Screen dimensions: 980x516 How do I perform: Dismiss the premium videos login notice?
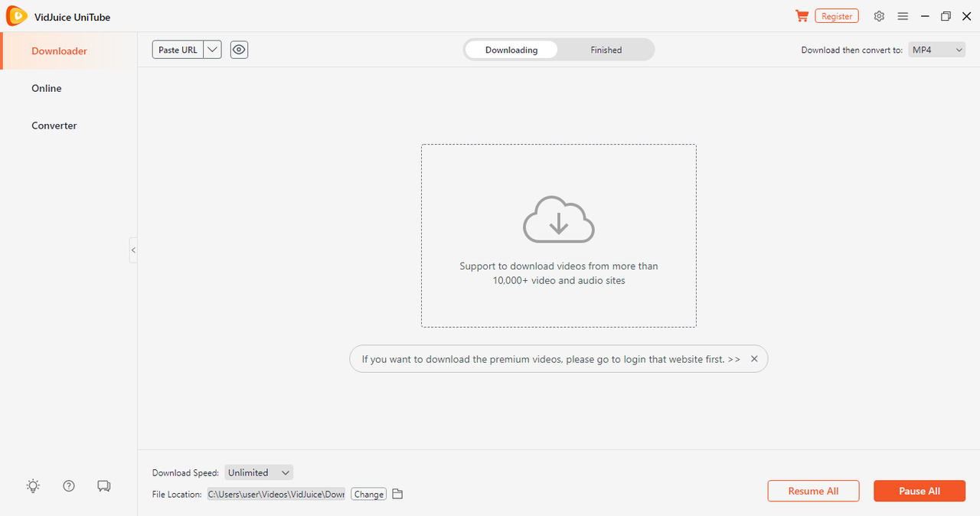(x=754, y=358)
